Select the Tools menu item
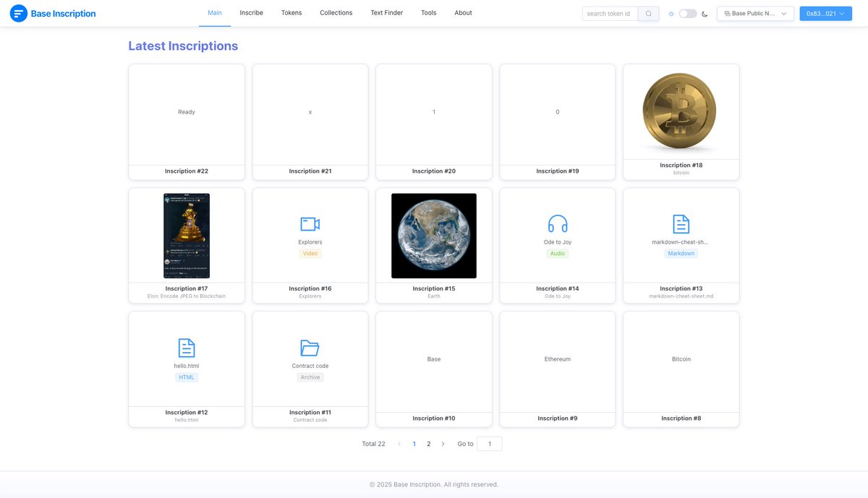868x498 pixels. (x=429, y=13)
